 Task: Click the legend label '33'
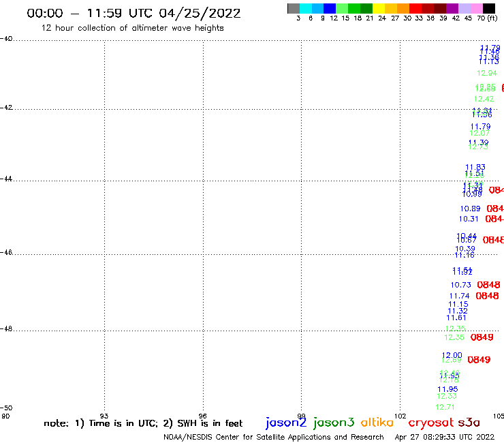coord(418,18)
